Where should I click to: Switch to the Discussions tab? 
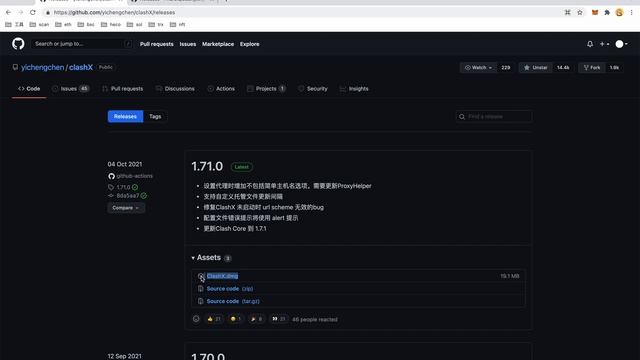coord(175,89)
